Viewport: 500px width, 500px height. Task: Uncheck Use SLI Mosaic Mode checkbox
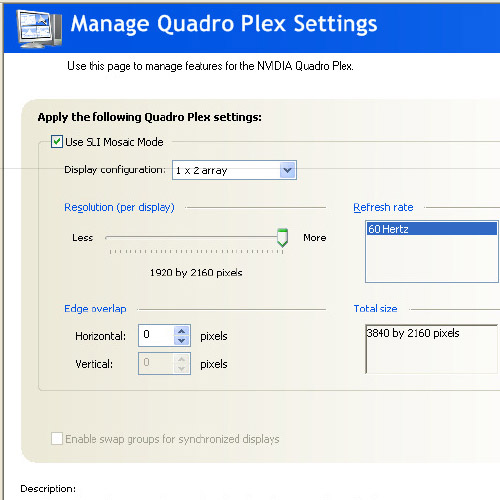click(x=57, y=142)
